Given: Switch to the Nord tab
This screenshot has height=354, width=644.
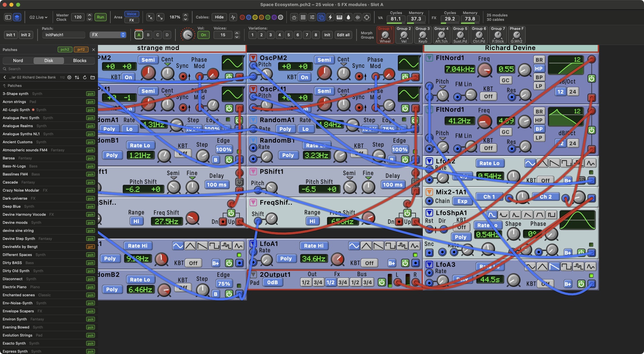Looking at the screenshot, I should (x=18, y=60).
